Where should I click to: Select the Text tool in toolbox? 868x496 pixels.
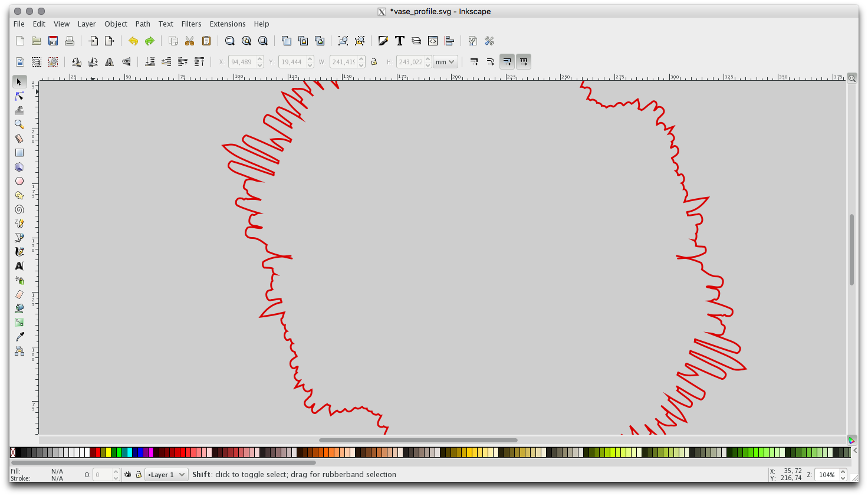tap(19, 266)
